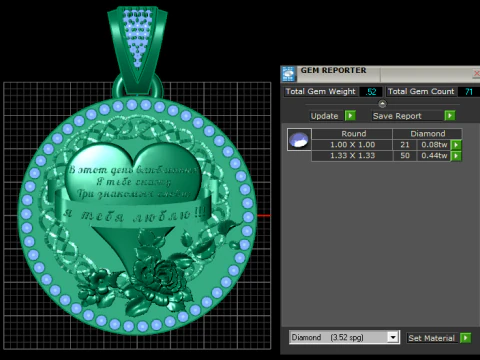480x360 pixels.
Task: Click the Update button
Action: pos(325,116)
